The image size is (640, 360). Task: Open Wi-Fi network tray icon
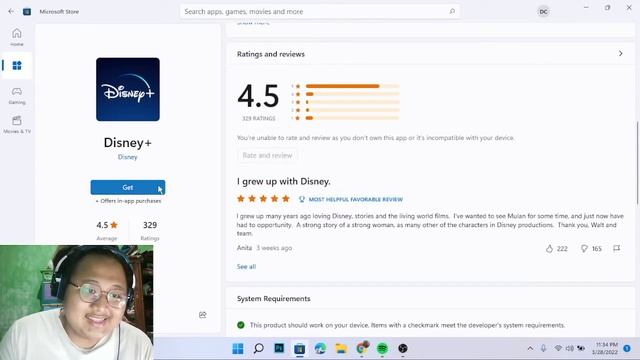click(558, 348)
